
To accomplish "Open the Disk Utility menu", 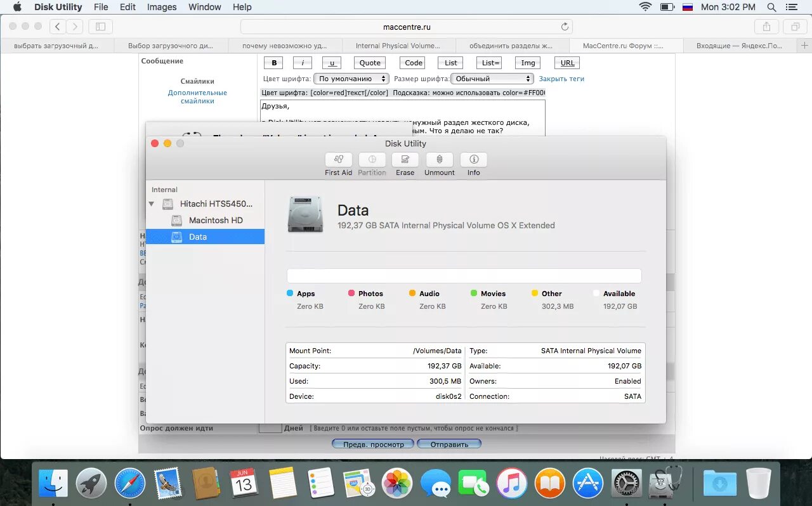I will (x=58, y=7).
